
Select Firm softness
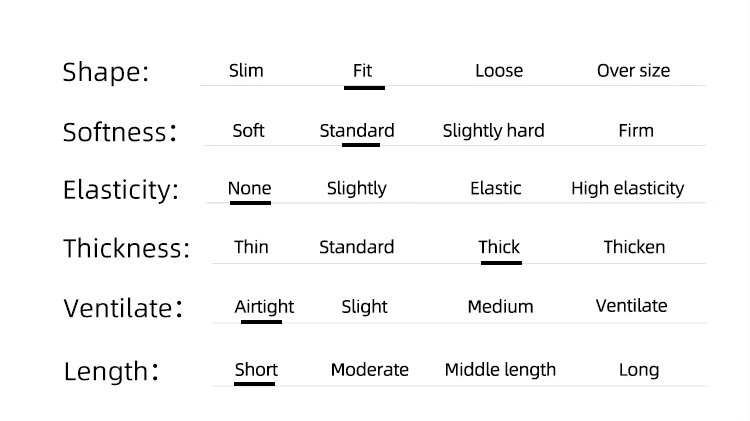pyautogui.click(x=636, y=131)
